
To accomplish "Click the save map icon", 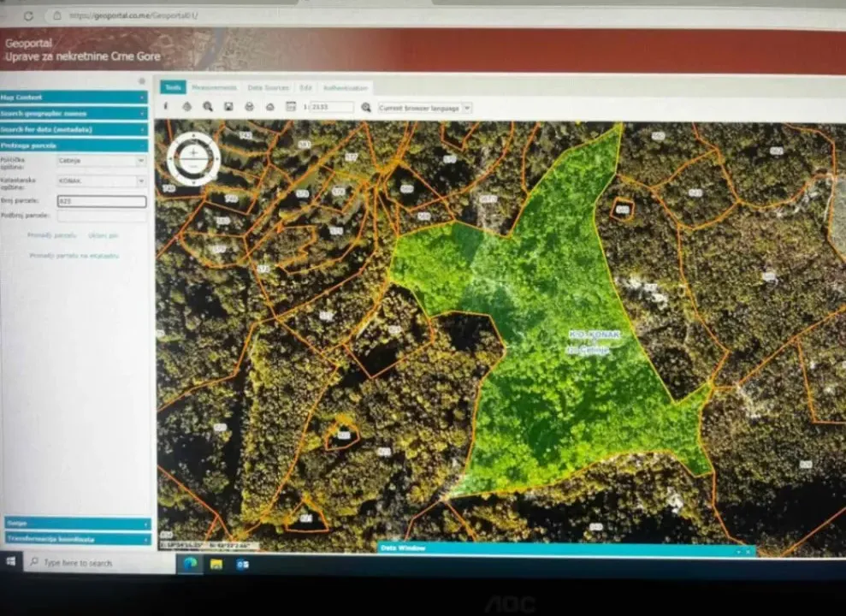I will coord(228,107).
